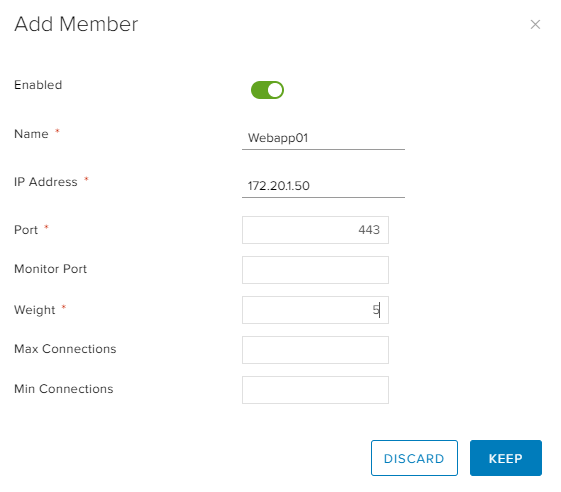Viewport: 561px width, 492px height.
Task: Click the Weight label text
Action: tap(35, 310)
